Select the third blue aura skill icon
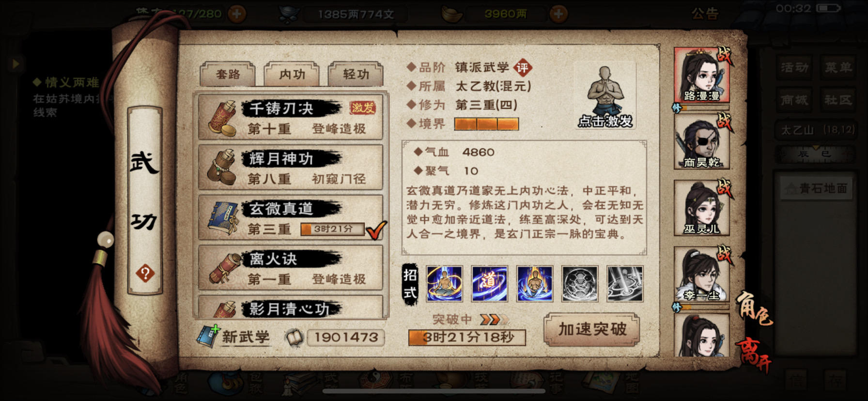The height and width of the screenshot is (401, 868). point(535,283)
